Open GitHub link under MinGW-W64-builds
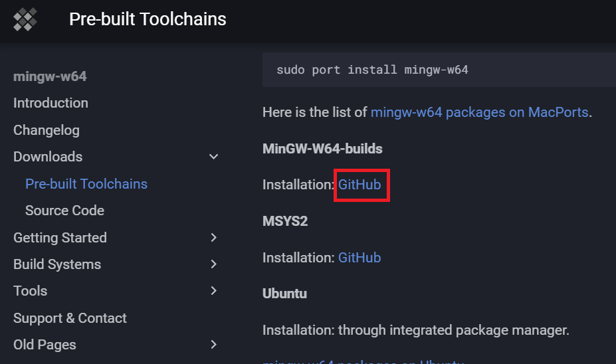Image resolution: width=616 pixels, height=364 pixels. [x=359, y=185]
